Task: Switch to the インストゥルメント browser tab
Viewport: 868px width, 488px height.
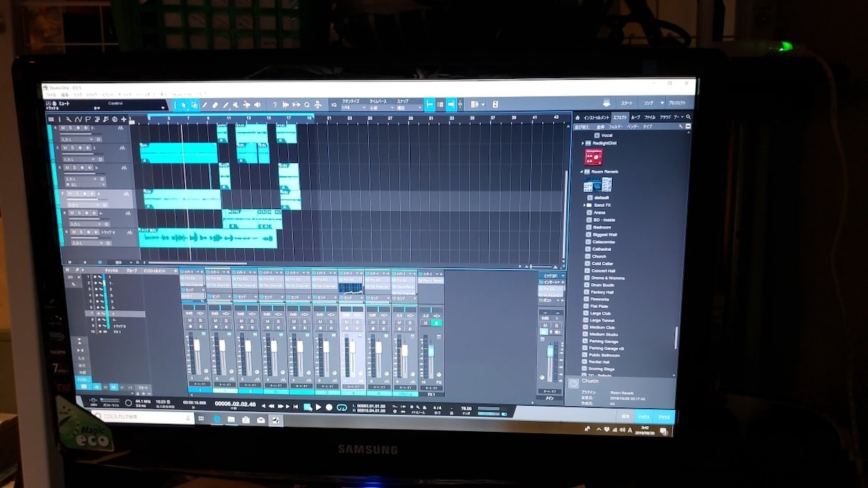Action: pyautogui.click(x=596, y=117)
